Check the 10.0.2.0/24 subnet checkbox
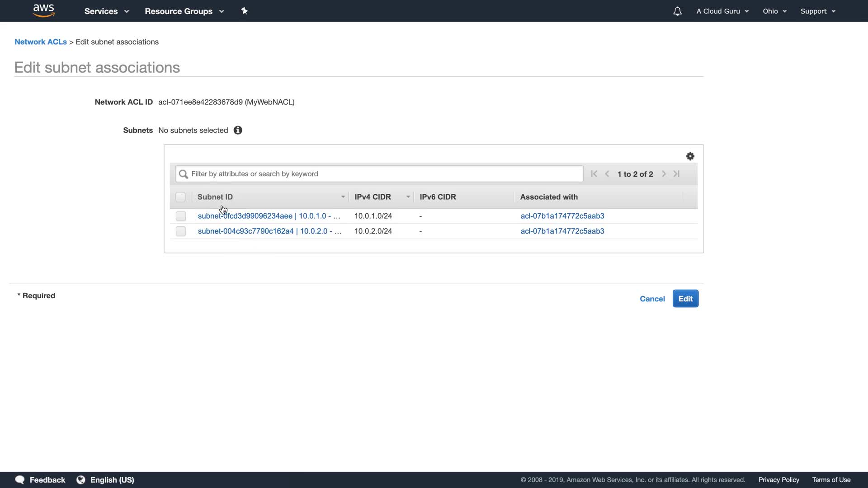This screenshot has height=488, width=868. point(181,231)
